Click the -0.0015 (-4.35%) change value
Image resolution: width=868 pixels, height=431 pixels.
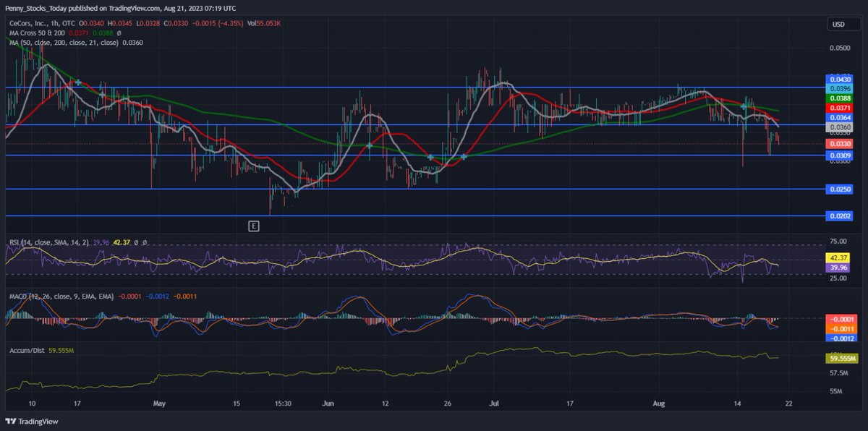tap(217, 23)
